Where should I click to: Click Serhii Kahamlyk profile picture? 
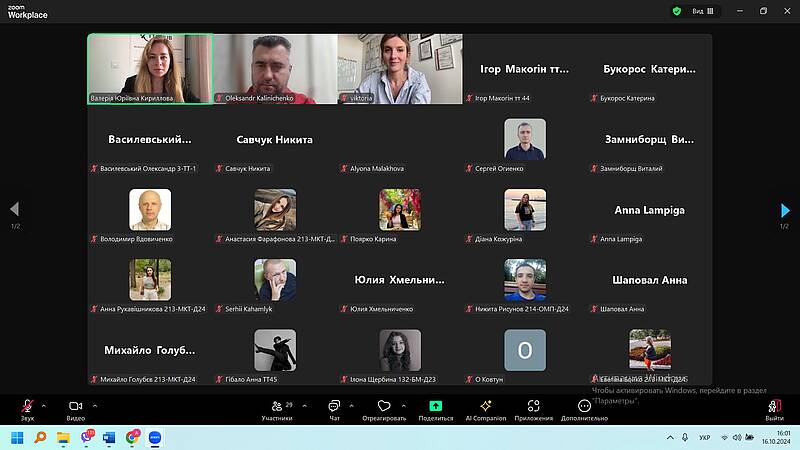coord(275,279)
